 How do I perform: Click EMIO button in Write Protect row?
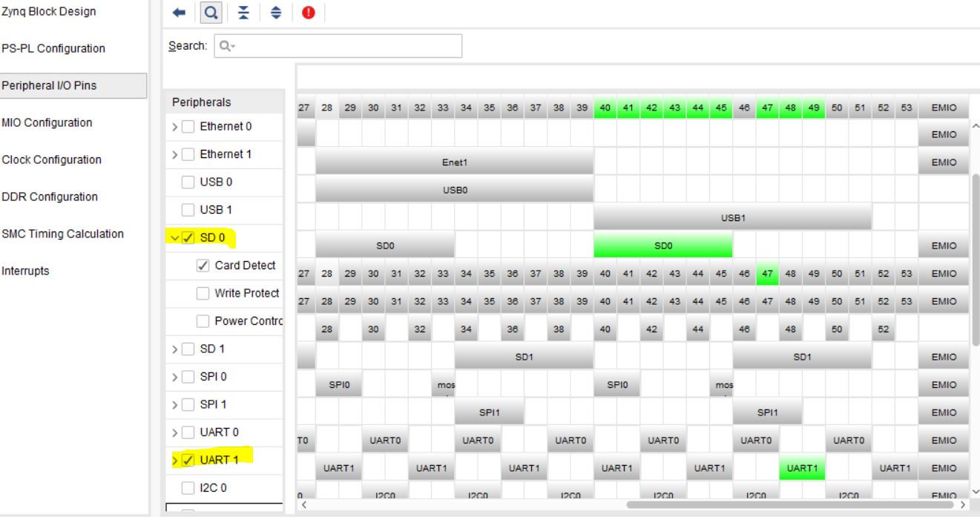tap(944, 300)
